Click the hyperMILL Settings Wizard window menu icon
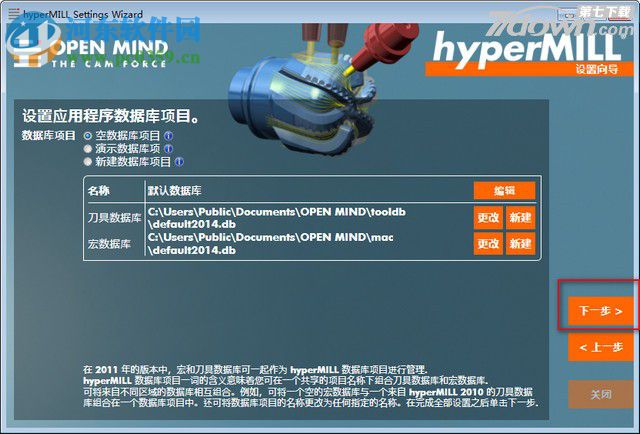The image size is (640, 434). coord(14,14)
